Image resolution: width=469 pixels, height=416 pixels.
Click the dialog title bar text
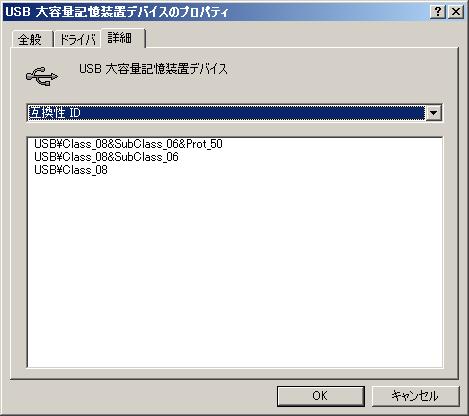point(117,12)
